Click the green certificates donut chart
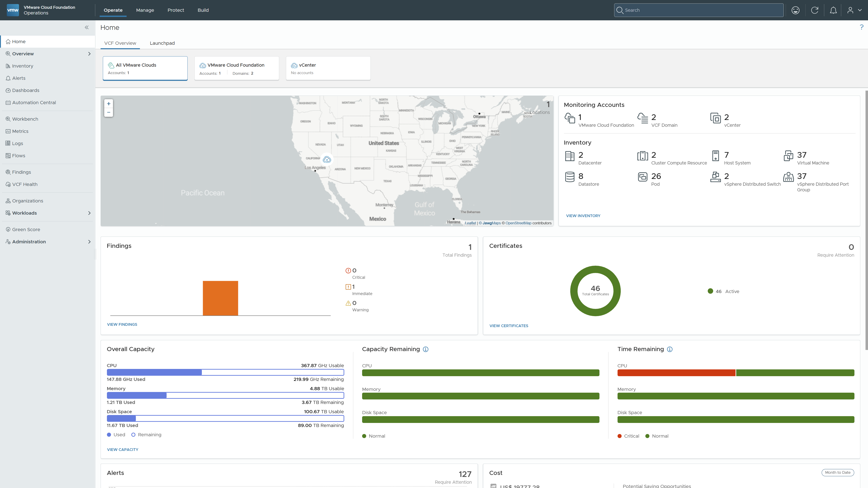This screenshot has height=488, width=868. point(595,291)
